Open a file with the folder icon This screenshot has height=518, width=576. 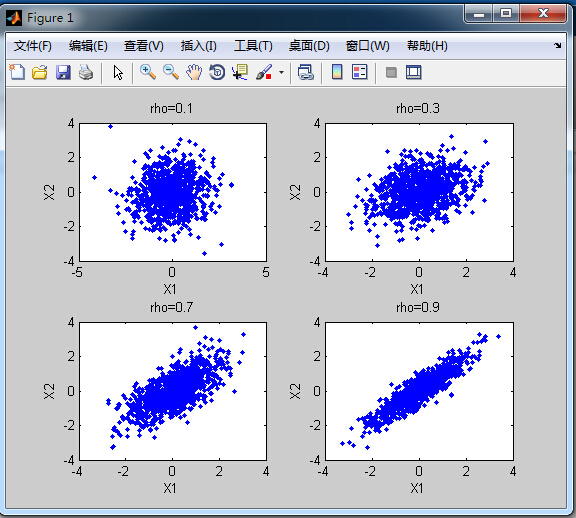point(40,72)
